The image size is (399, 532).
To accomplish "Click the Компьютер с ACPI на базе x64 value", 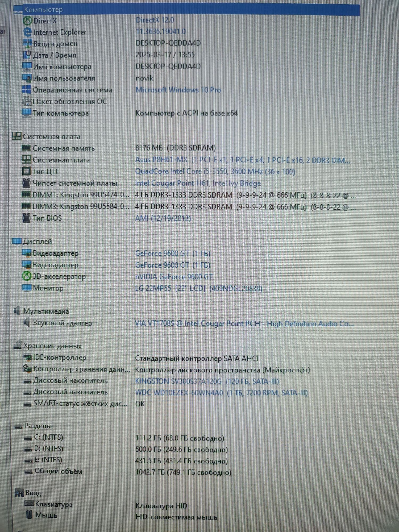I will pyautogui.click(x=186, y=113).
